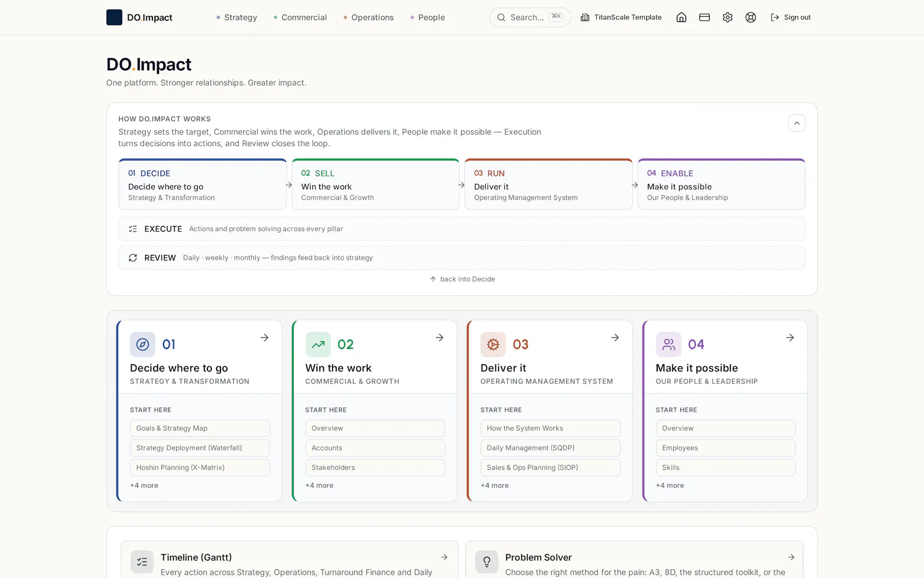Image resolution: width=924 pixels, height=578 pixels.
Task: Open the TitanScale Template selector
Action: [621, 17]
